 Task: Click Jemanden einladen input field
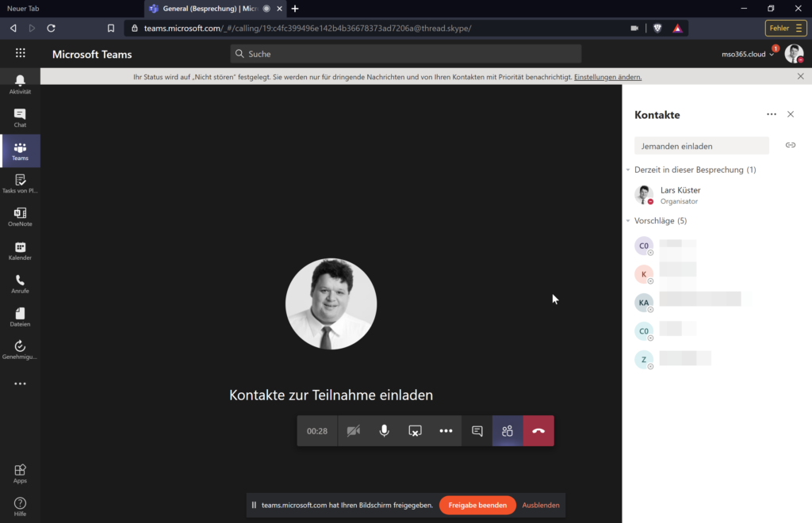click(x=702, y=146)
